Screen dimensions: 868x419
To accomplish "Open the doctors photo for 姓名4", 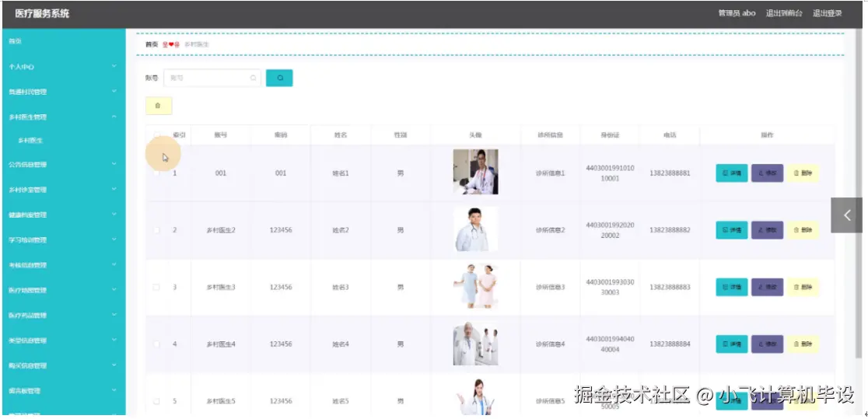I will click(475, 343).
